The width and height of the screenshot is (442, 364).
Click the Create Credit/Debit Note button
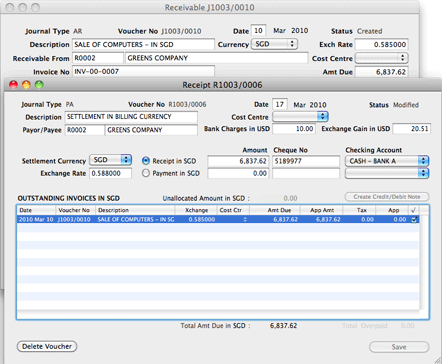[x=387, y=197]
